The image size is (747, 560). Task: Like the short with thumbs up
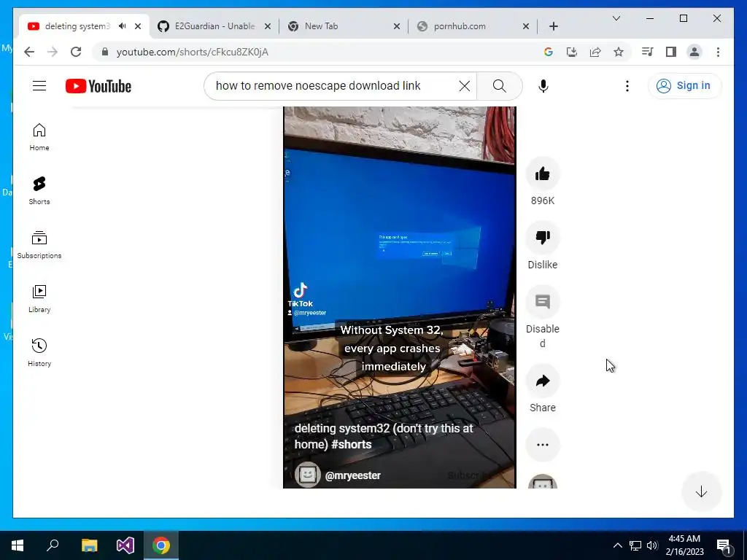point(543,174)
